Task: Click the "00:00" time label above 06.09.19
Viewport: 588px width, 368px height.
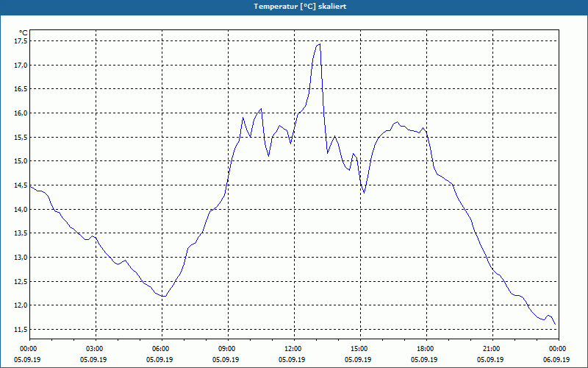Action: [559, 349]
